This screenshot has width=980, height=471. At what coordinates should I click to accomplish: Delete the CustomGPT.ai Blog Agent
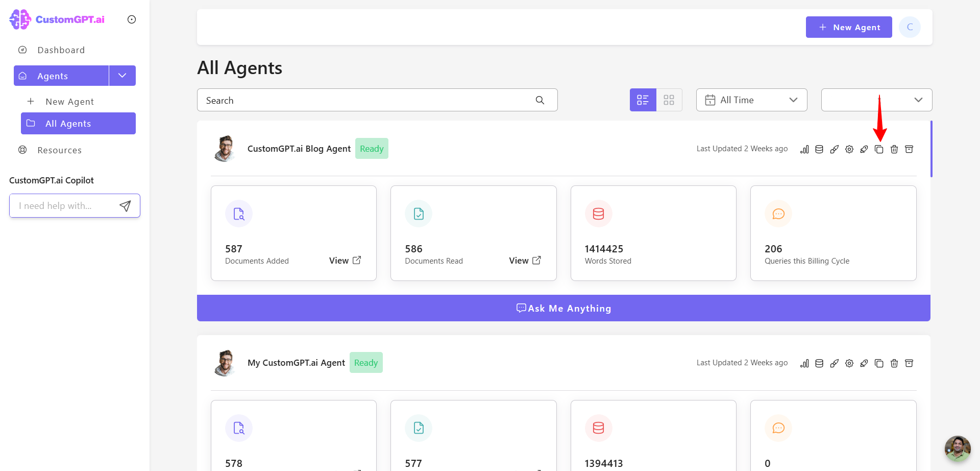point(894,149)
